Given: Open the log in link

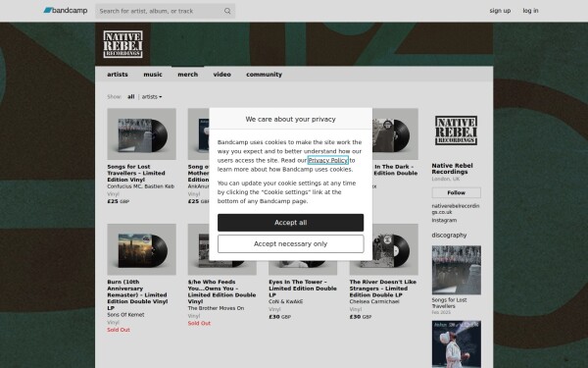Looking at the screenshot, I should (530, 11).
